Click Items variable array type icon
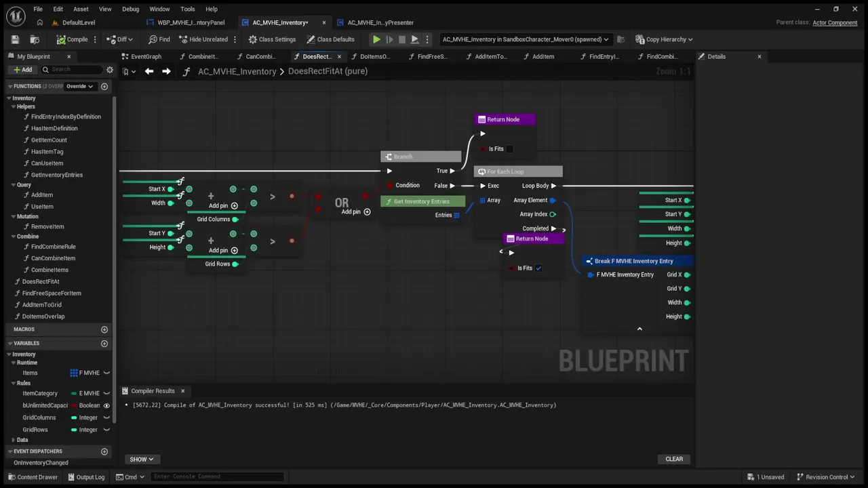This screenshot has width=868, height=488. coord(74,373)
